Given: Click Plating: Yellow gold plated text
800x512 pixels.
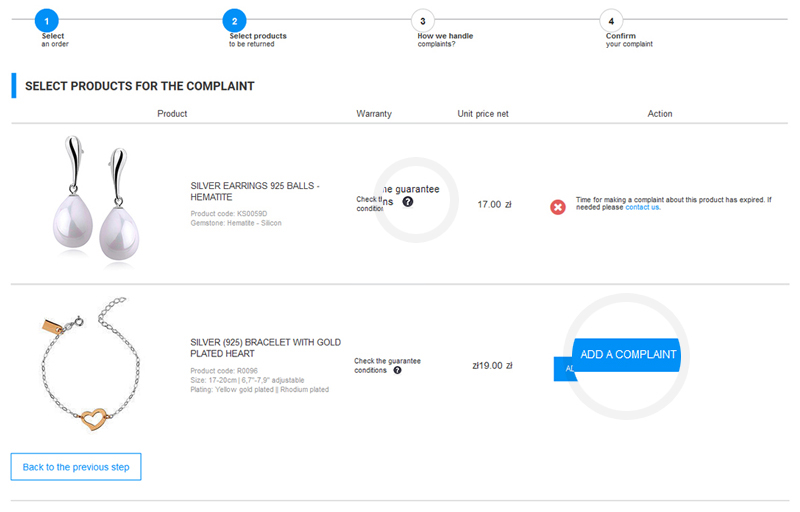Looking at the screenshot, I should (x=259, y=390).
